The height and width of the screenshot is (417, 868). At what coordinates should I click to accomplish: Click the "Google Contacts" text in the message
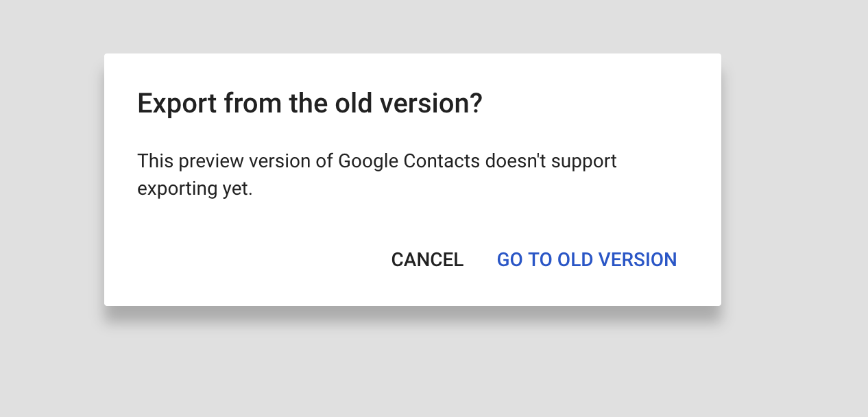[409, 161]
